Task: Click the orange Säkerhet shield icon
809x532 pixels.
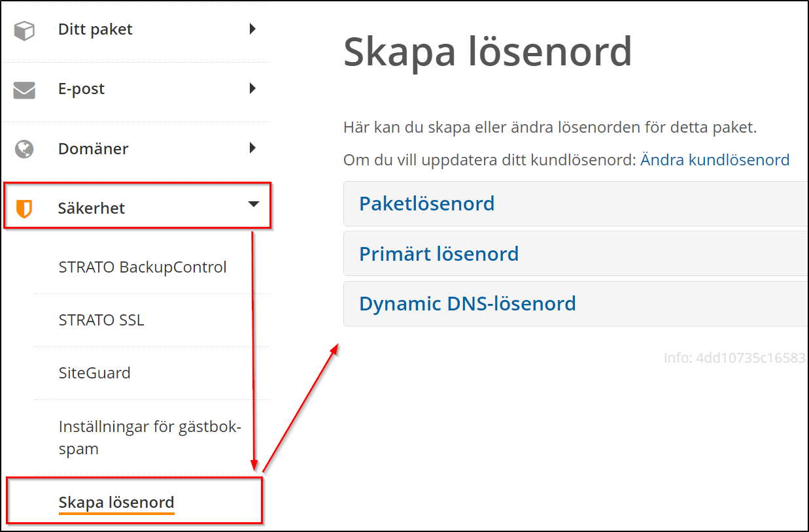Action: (x=24, y=209)
